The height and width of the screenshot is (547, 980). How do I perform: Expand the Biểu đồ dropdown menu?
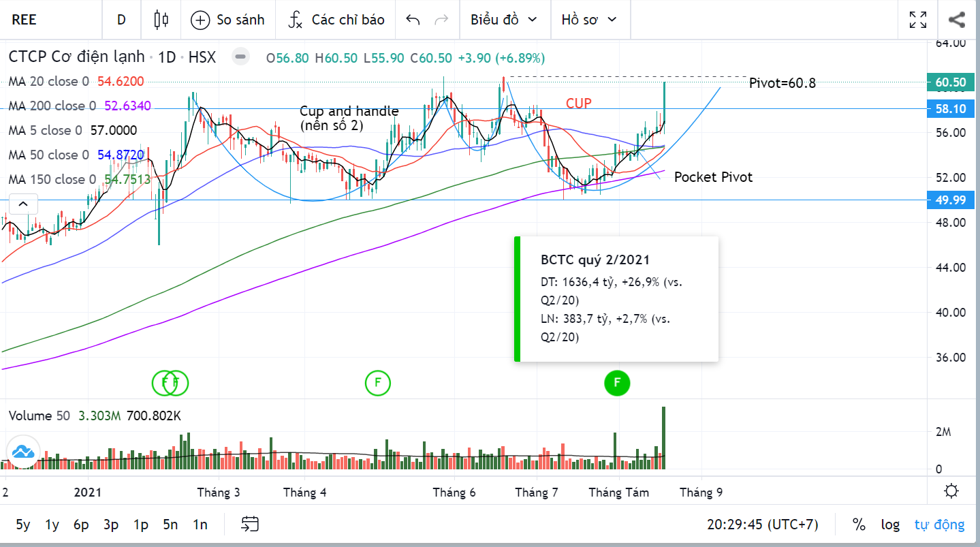(x=503, y=20)
